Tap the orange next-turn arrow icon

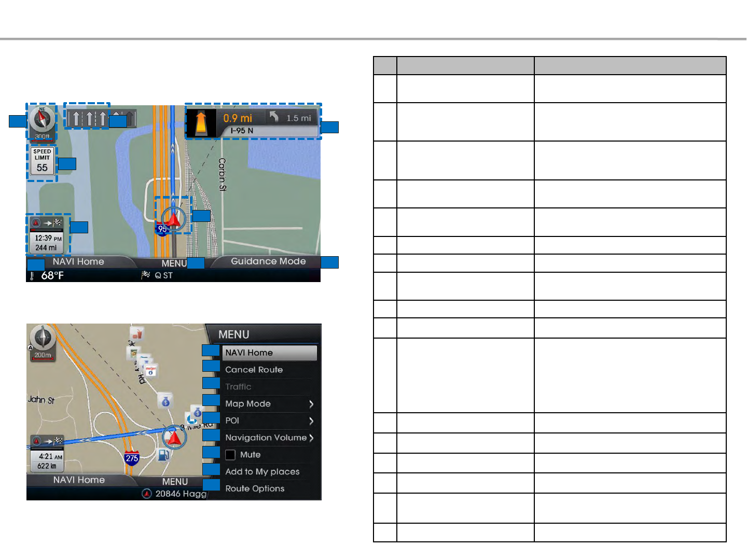[x=201, y=123]
